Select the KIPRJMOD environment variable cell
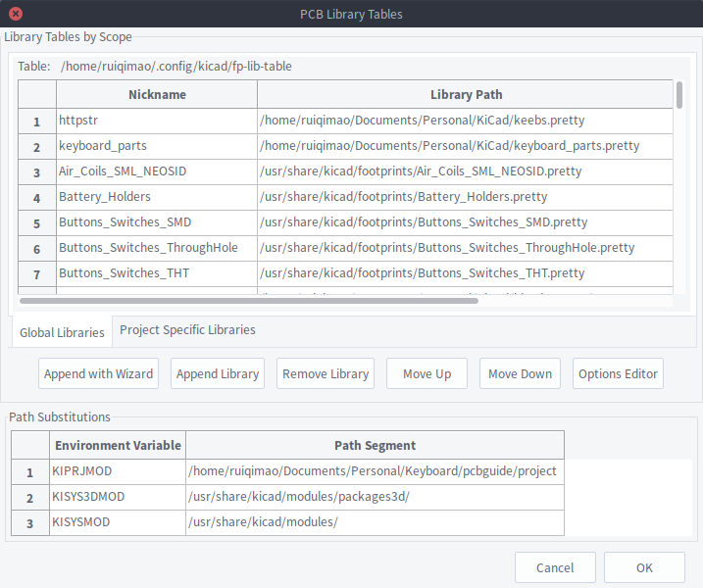The width and height of the screenshot is (703, 588). coord(118,471)
